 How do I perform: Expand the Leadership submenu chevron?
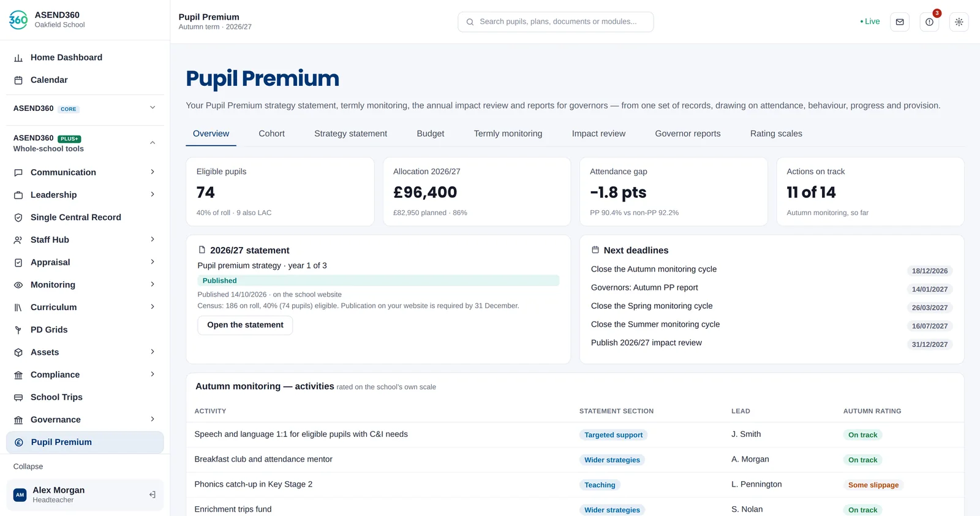pyautogui.click(x=153, y=195)
